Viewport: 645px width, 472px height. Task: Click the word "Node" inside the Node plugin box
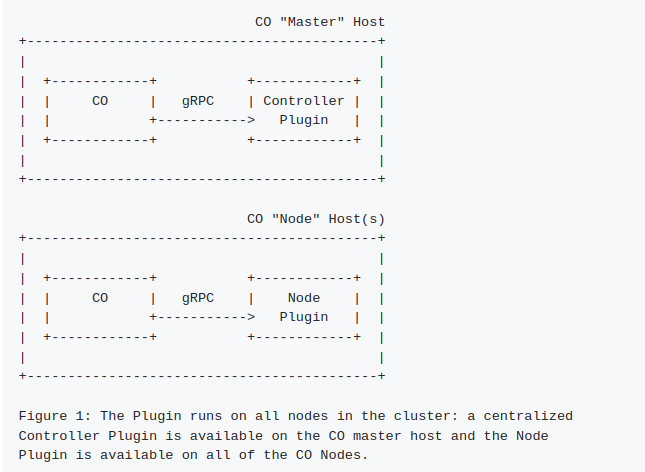point(303,297)
